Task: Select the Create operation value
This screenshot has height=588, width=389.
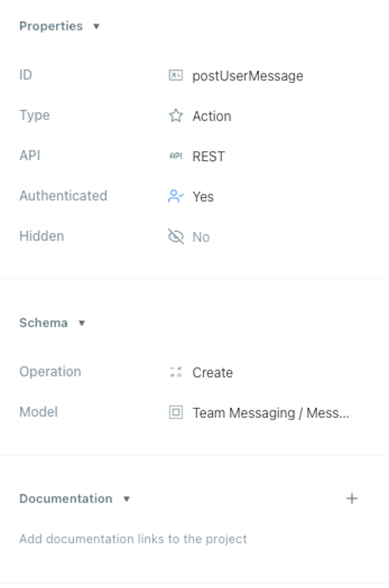Action: [x=212, y=372]
